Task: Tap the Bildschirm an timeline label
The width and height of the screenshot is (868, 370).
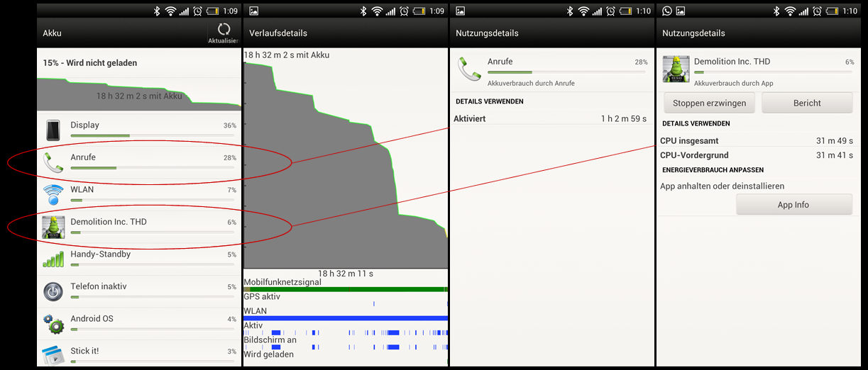Action: coord(270,340)
